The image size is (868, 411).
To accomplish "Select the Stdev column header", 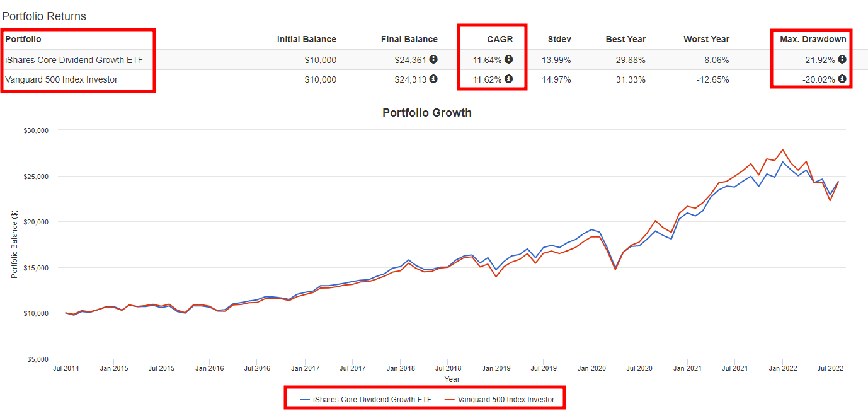I will click(x=559, y=39).
